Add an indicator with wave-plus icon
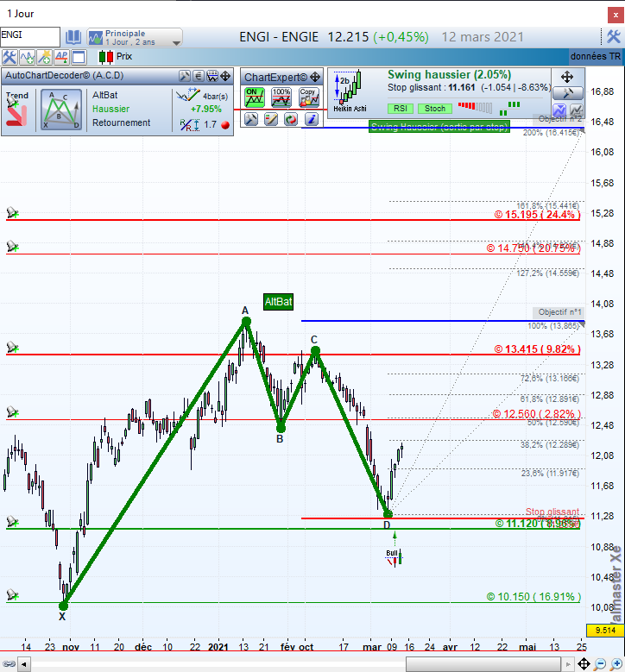 (x=27, y=57)
